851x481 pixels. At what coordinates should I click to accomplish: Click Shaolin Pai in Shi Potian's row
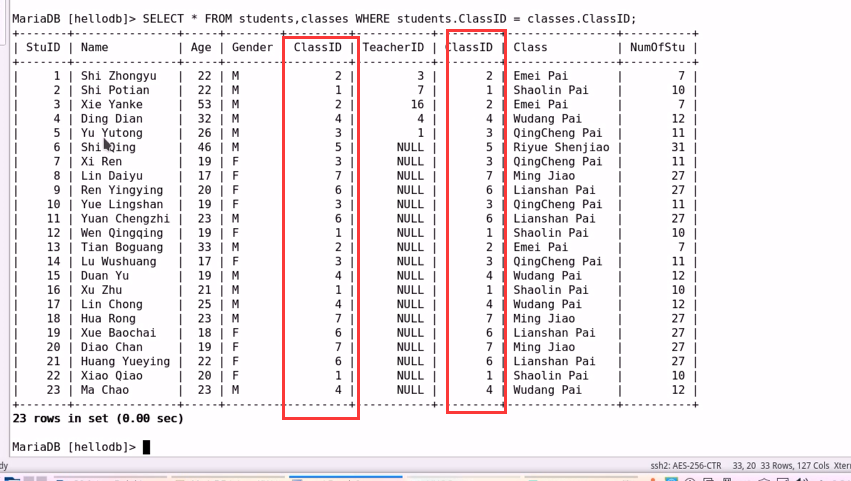point(551,90)
